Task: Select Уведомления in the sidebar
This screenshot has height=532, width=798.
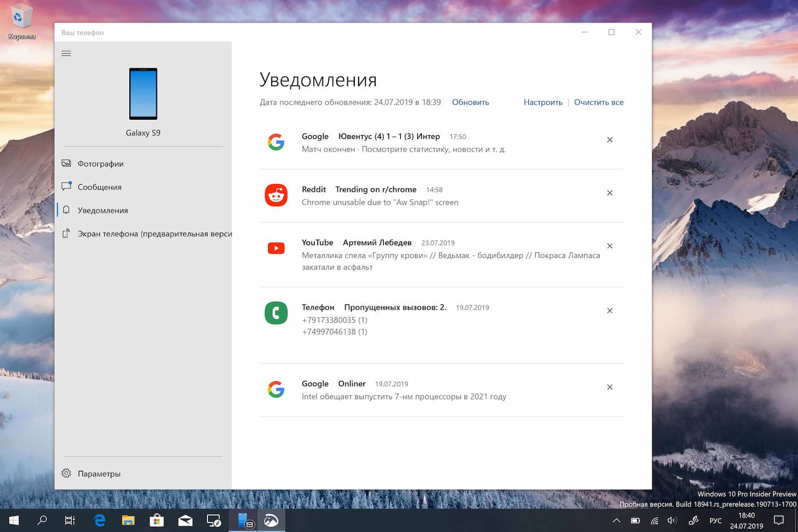Action: pos(102,211)
